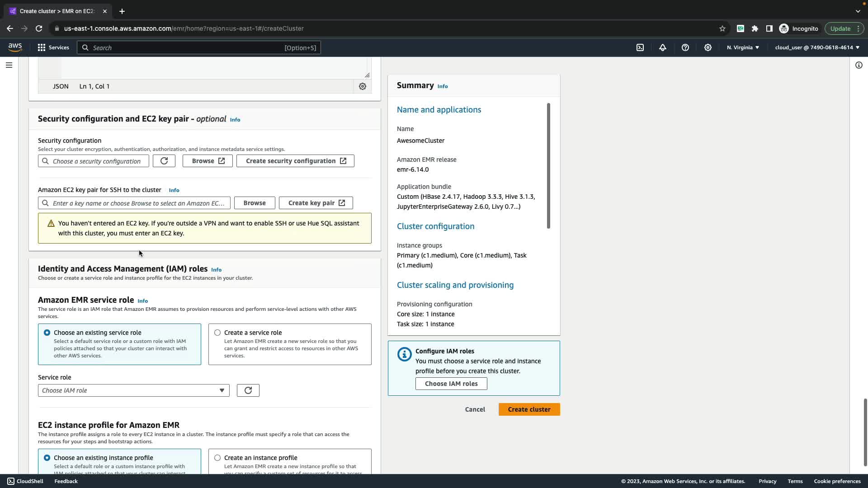Open the console settings gear icon

click(708, 47)
